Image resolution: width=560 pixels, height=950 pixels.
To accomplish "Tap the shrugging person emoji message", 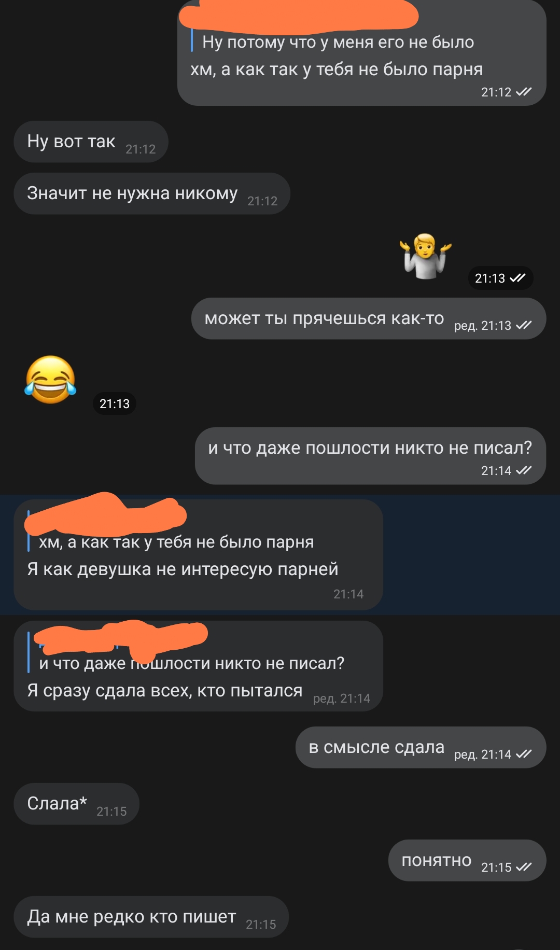I will pos(425,256).
